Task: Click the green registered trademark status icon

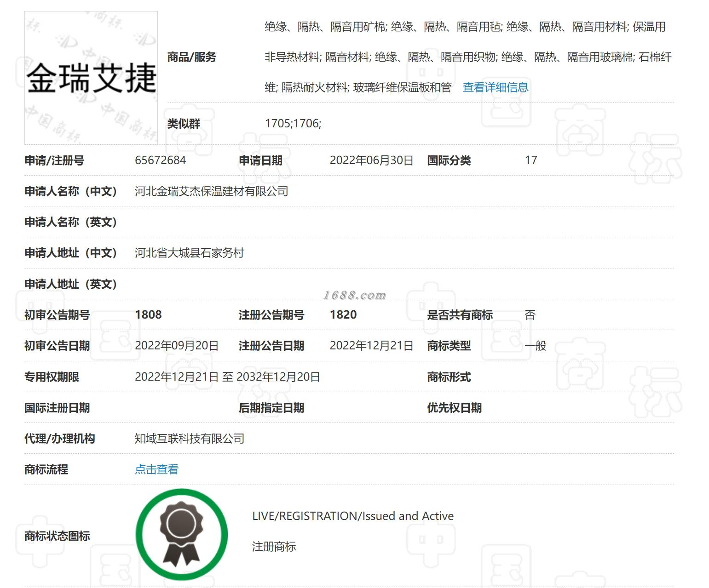Action: tap(181, 534)
